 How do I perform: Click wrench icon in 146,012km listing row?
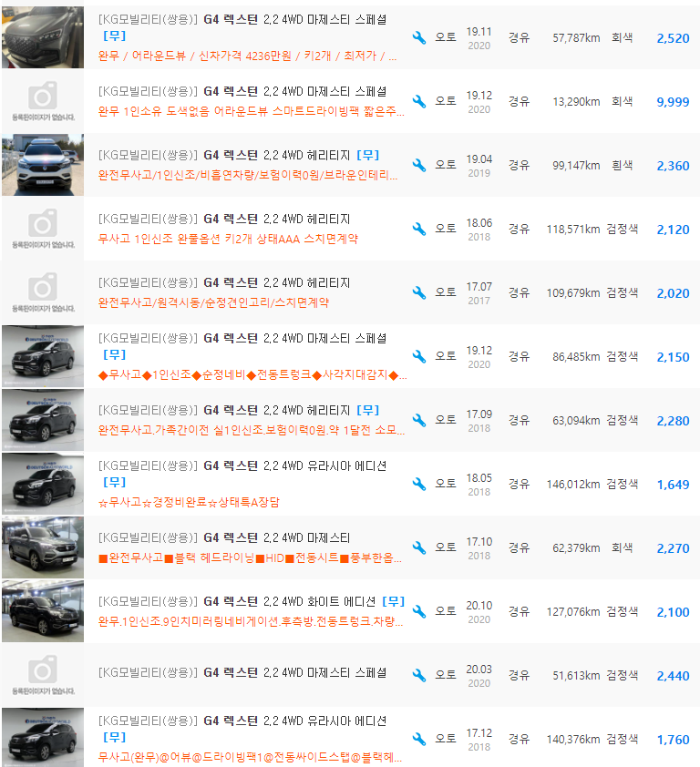(x=419, y=484)
